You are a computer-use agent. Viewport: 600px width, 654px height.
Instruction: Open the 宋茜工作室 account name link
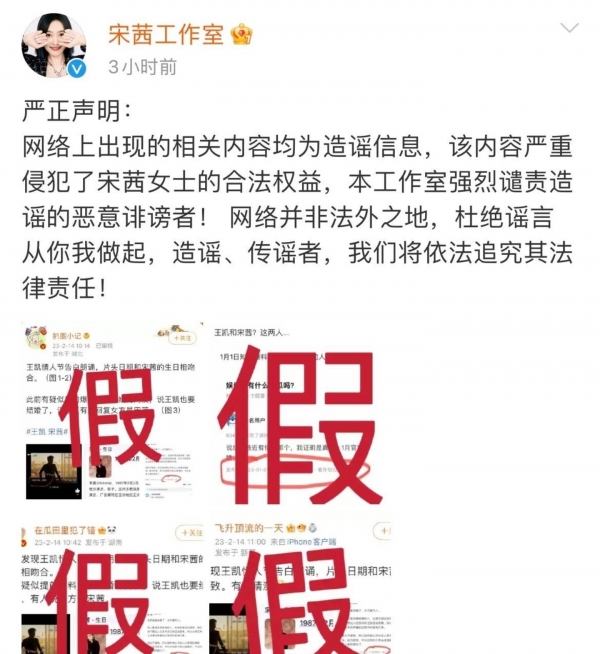point(166,34)
